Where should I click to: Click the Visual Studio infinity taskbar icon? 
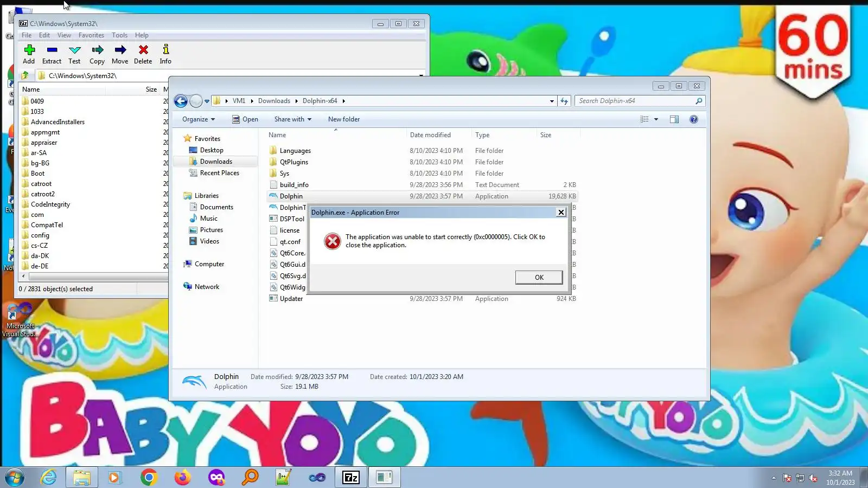(317, 478)
